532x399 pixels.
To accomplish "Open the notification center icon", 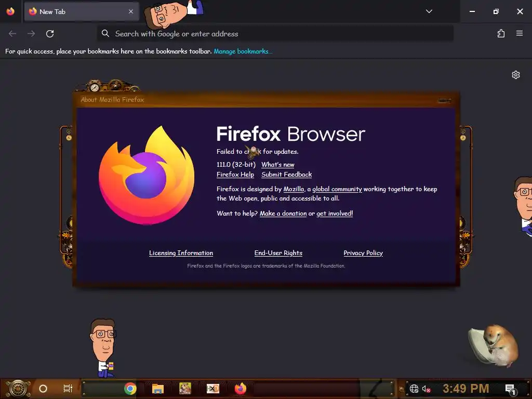I will point(510,389).
